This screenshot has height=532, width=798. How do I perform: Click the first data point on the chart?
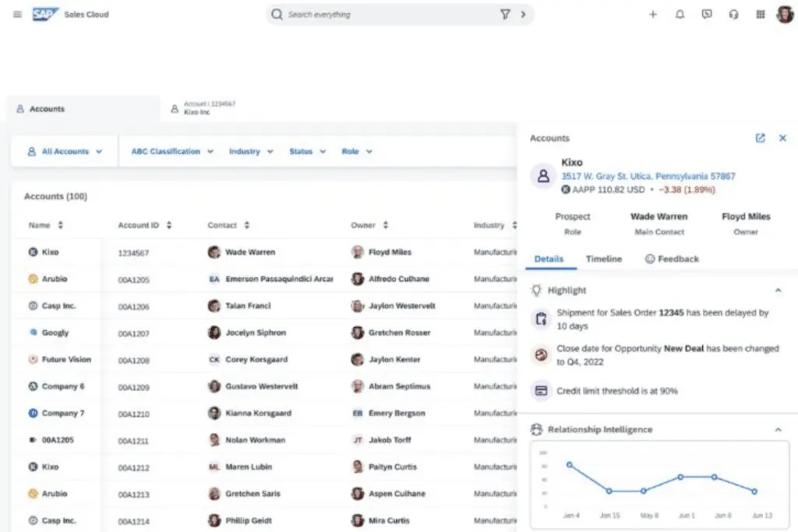[x=569, y=464]
